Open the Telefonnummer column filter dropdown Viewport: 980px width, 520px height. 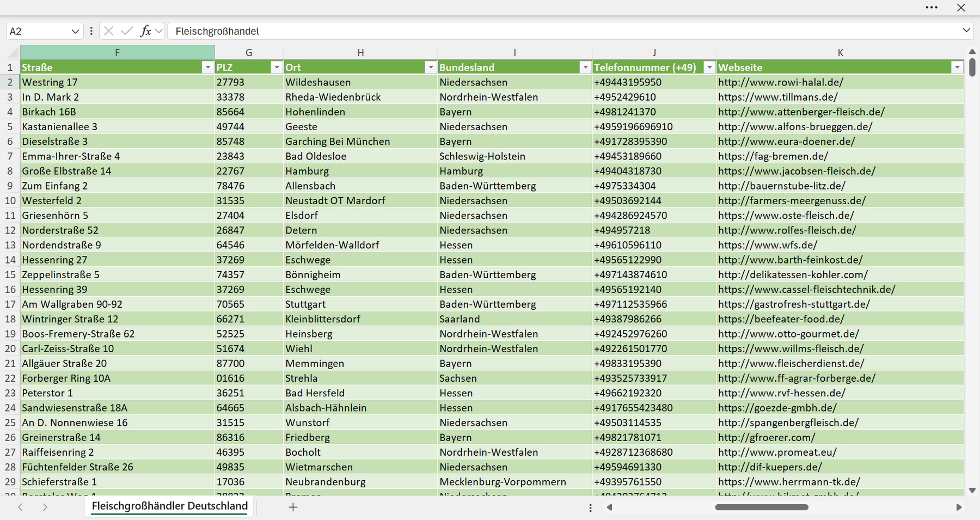(x=709, y=68)
